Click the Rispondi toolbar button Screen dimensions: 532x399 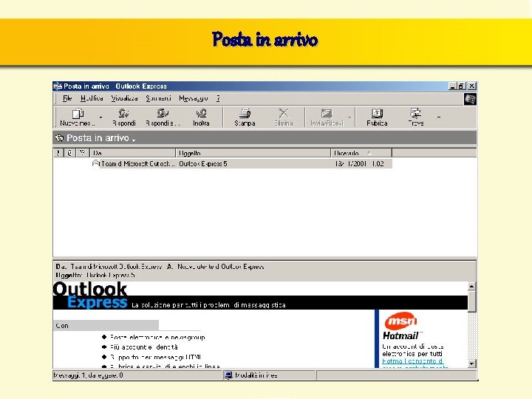click(x=124, y=117)
